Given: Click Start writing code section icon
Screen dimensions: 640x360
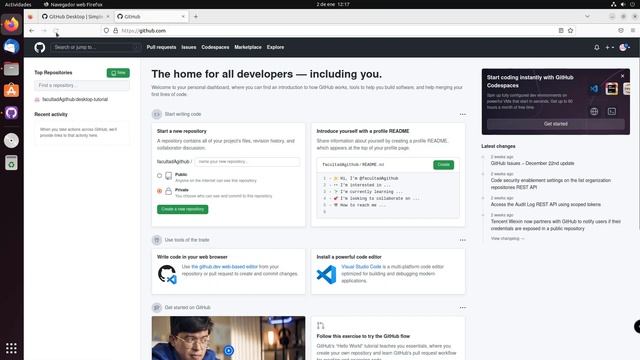Looking at the screenshot, I should pyautogui.click(x=157, y=114).
